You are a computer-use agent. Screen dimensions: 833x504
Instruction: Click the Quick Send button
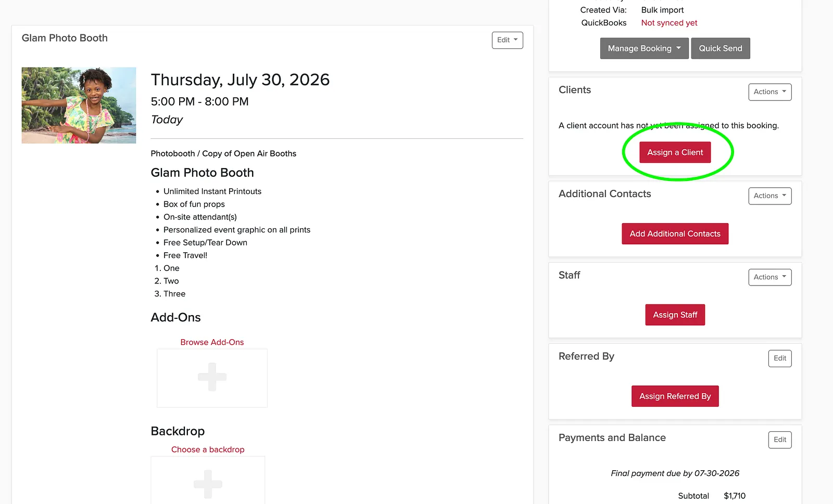pos(721,48)
